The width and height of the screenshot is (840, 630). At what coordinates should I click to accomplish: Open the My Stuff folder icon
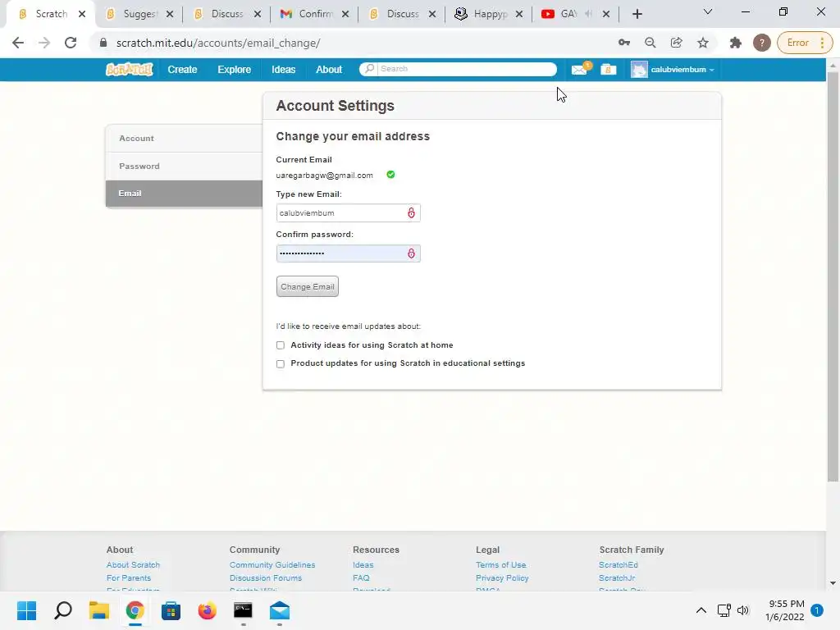coord(608,70)
